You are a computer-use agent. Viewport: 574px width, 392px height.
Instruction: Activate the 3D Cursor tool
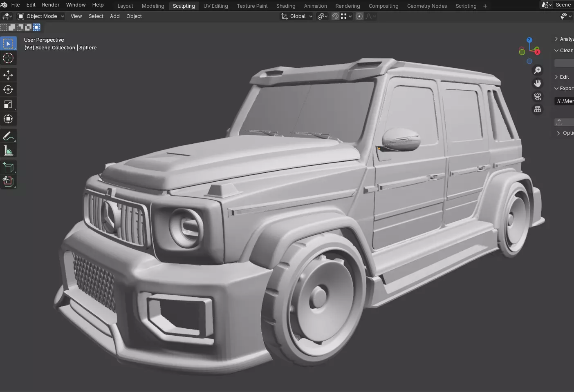(8, 58)
